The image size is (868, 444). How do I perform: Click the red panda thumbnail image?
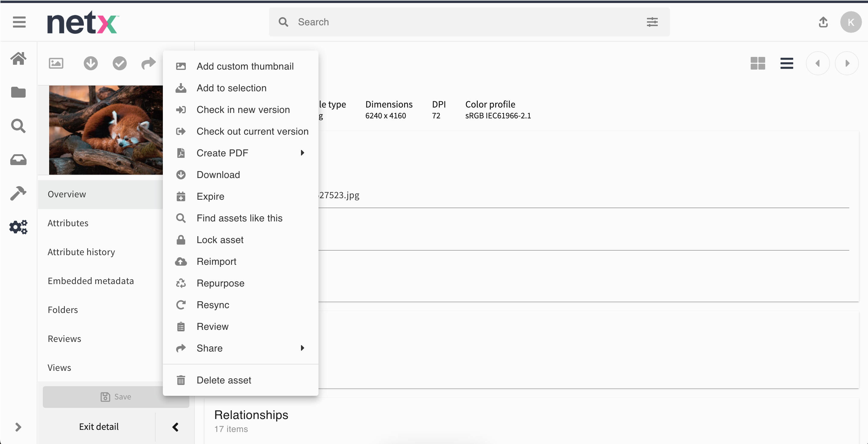coord(106,130)
